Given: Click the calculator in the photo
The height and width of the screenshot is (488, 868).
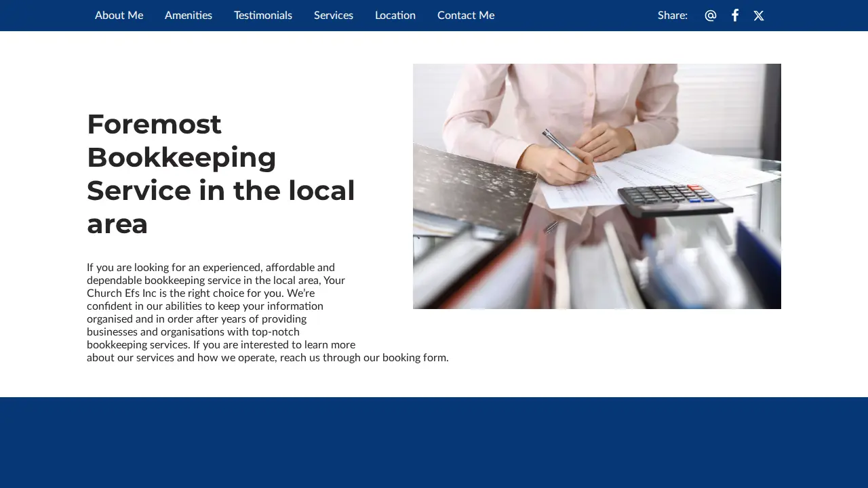Looking at the screenshot, I should [x=675, y=199].
